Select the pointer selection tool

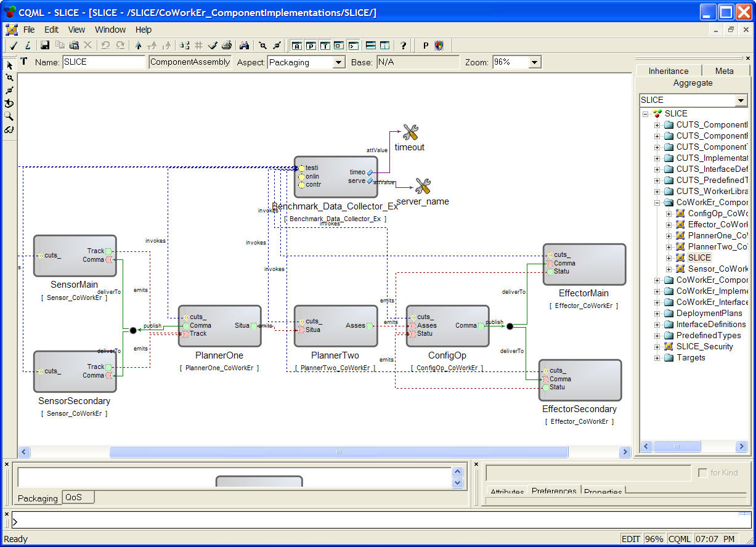[x=9, y=65]
